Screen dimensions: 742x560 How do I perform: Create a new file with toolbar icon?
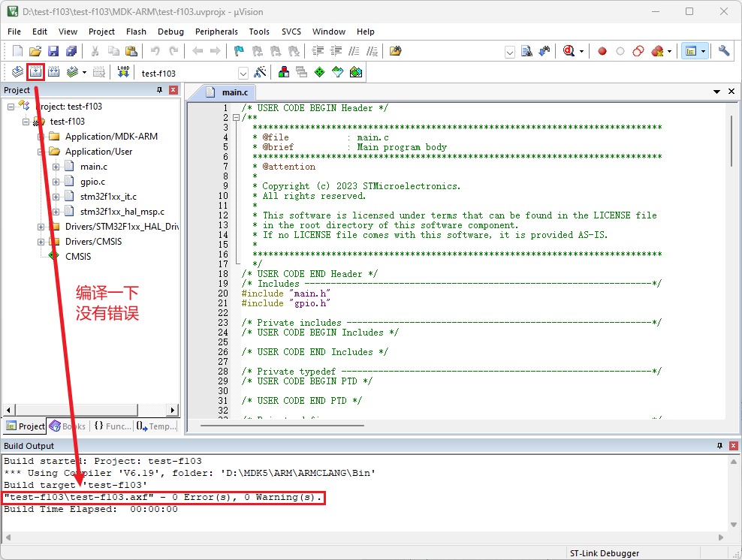(17, 51)
